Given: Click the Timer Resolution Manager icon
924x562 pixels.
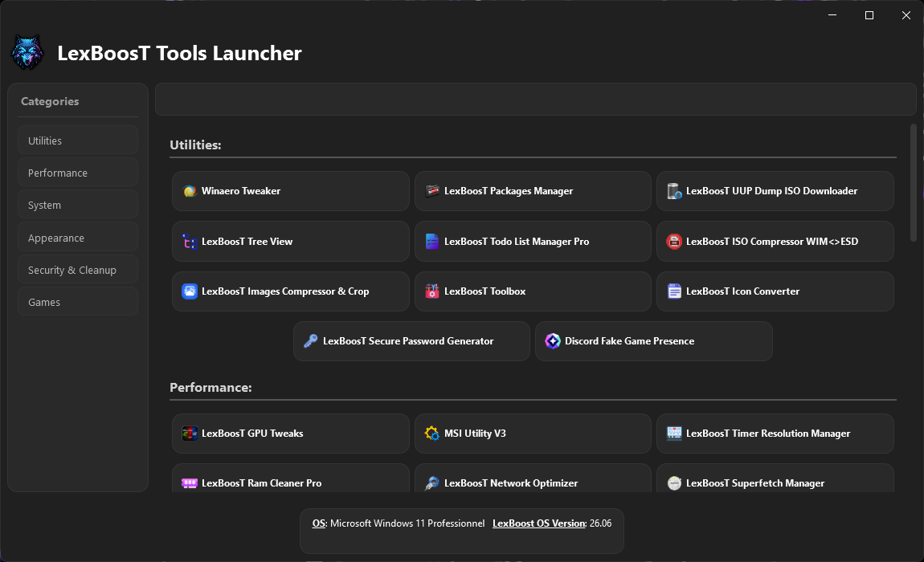Looking at the screenshot, I should pyautogui.click(x=674, y=434).
